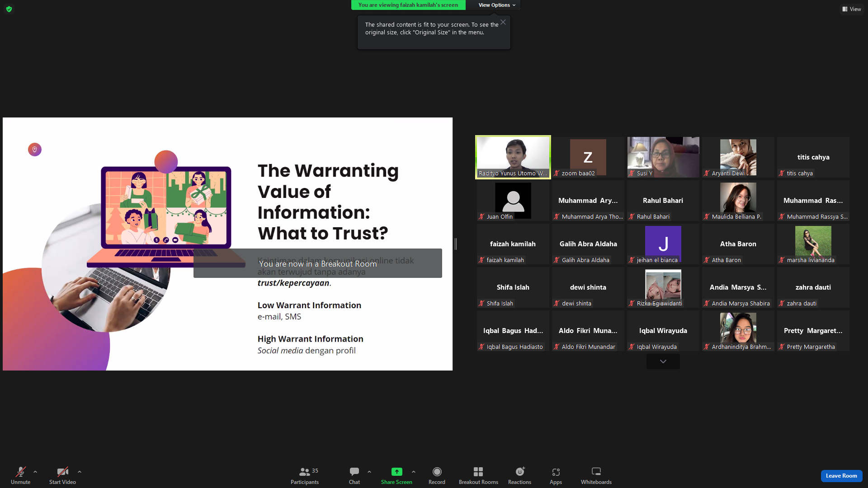
Task: Open the Reactions menu
Action: 520,475
